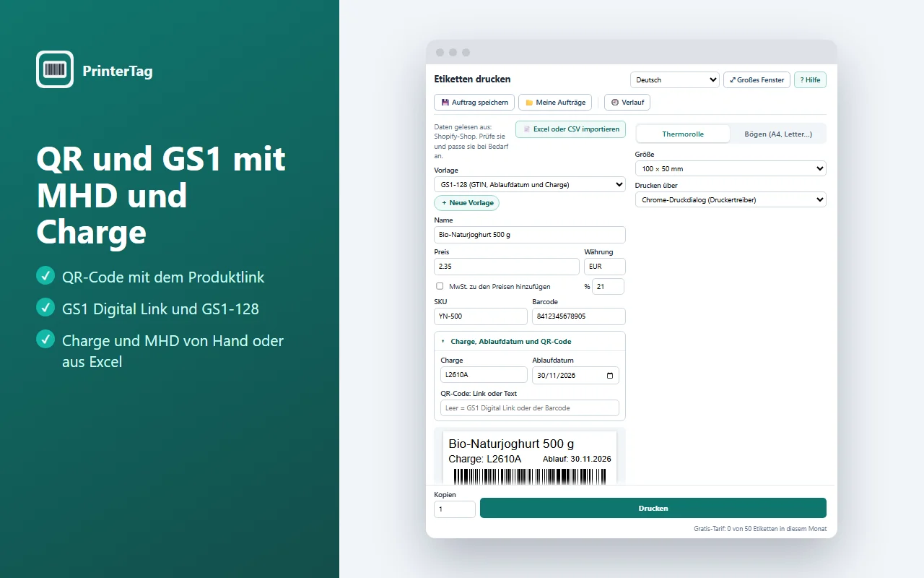Click the Währung EUR field
This screenshot has height=578, width=924.
click(x=605, y=267)
